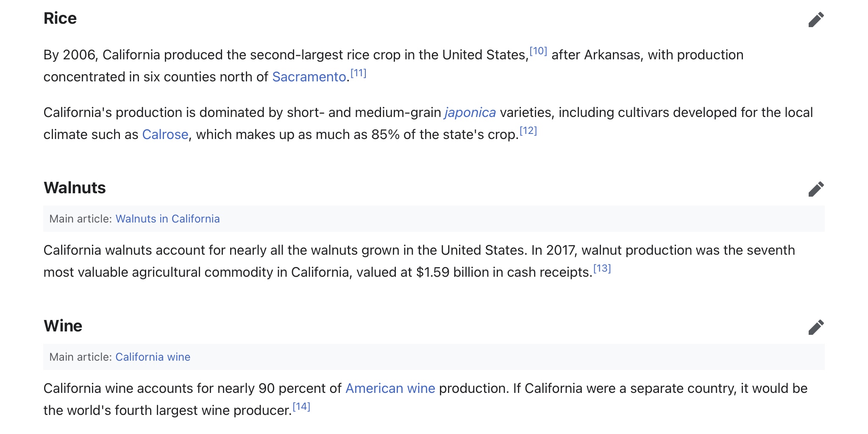This screenshot has height=434, width=868.
Task: View citation [14] after wine producer
Action: click(301, 407)
